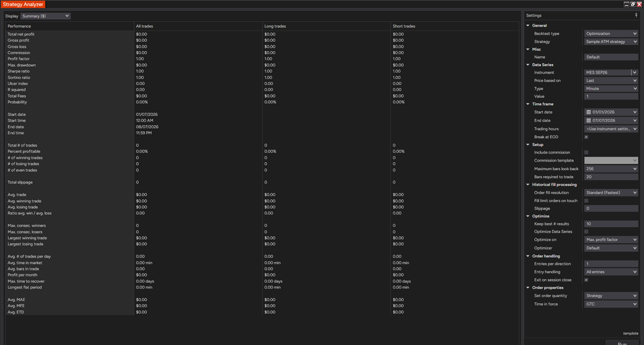Open the End date calendar icon
Viewport: 644px width, 345px height.
point(589,120)
